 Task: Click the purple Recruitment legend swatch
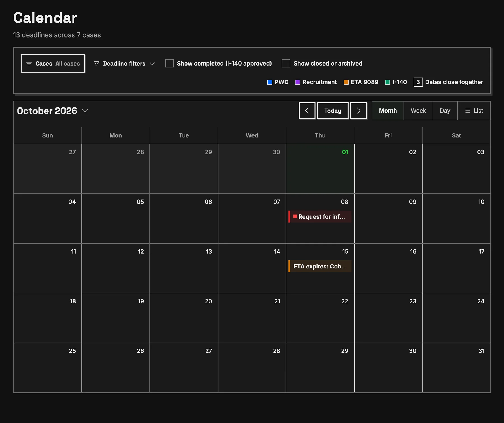pyautogui.click(x=298, y=82)
